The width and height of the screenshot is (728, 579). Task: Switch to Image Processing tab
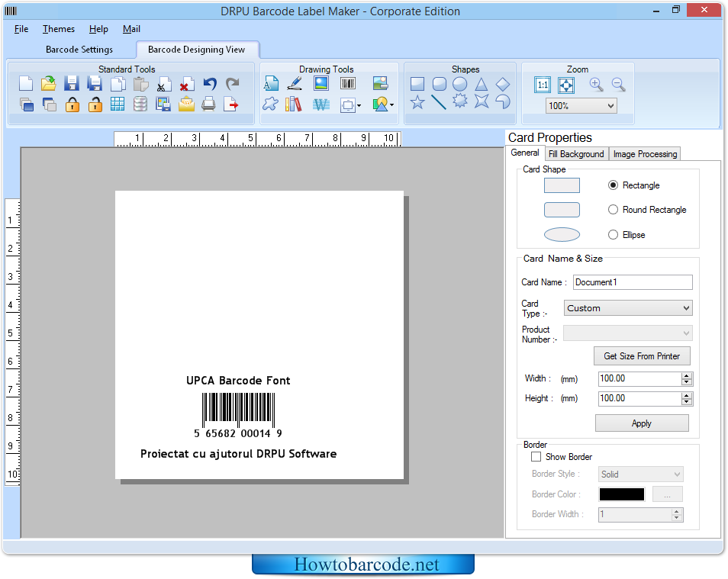click(645, 154)
